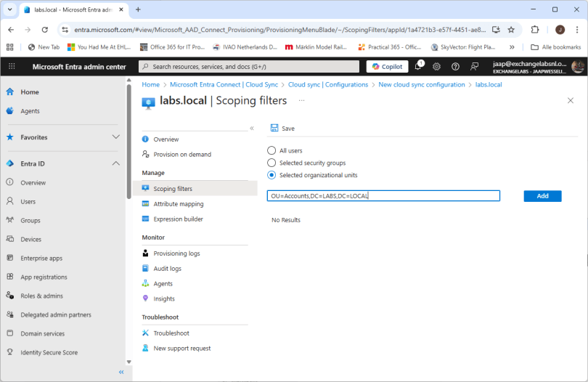Close the Scoping filters blade
This screenshot has height=382, width=588.
click(x=570, y=100)
